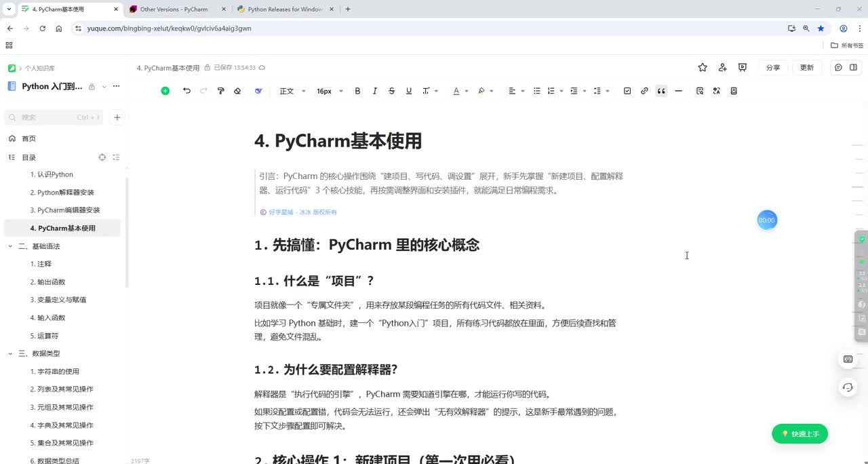This screenshot has width=868, height=464.
Task: Select the format painter tool
Action: pyautogui.click(x=220, y=91)
